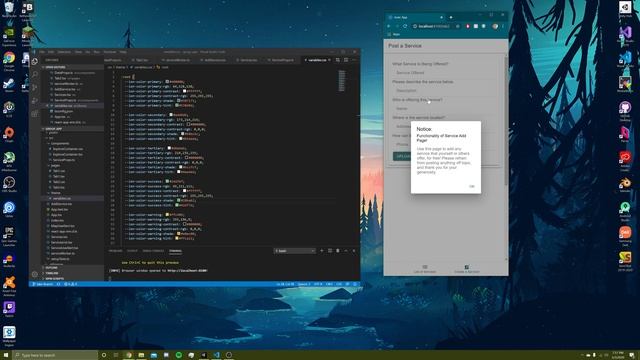Open the Terminal menu in VS Code

[x=110, y=52]
